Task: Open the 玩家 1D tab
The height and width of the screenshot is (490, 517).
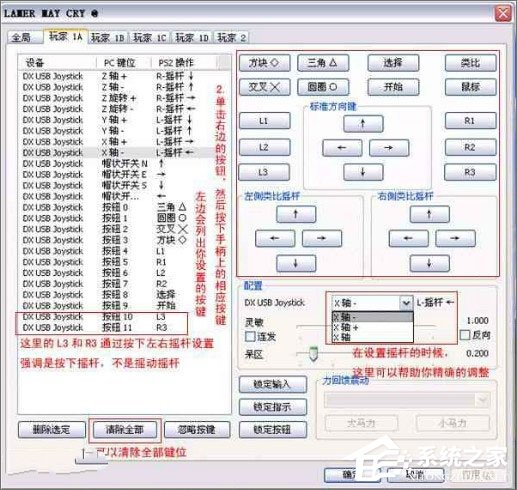Action: tap(192, 38)
